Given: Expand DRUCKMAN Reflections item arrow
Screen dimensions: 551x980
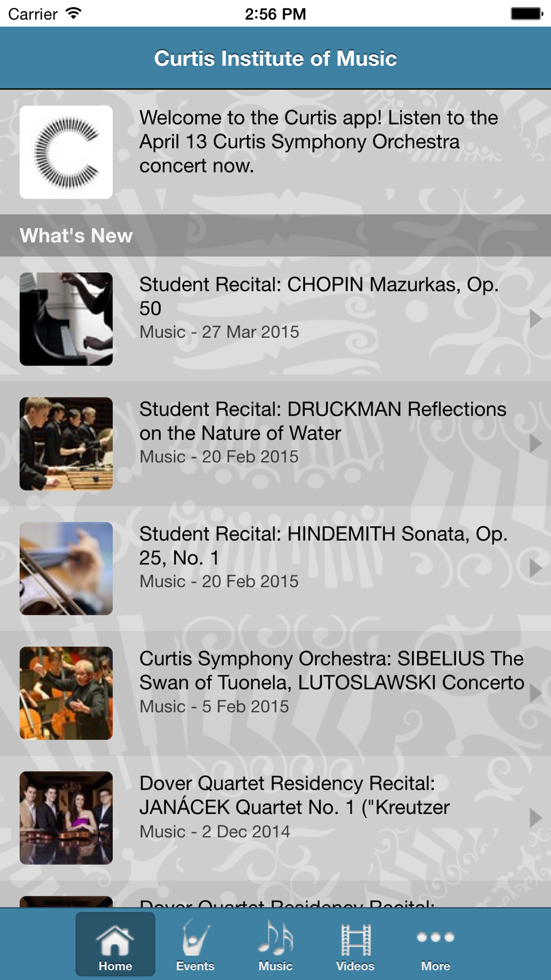Looking at the screenshot, I should pos(535,443).
